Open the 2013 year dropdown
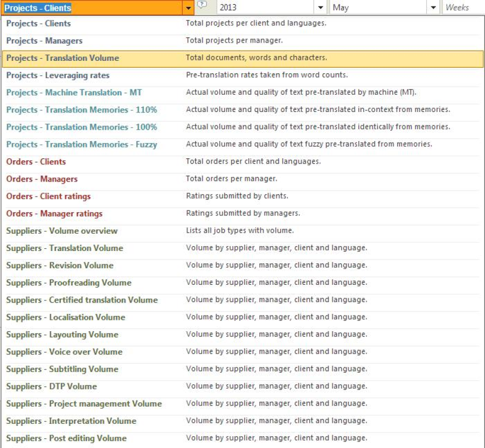The height and width of the screenshot is (448, 485). tap(321, 8)
